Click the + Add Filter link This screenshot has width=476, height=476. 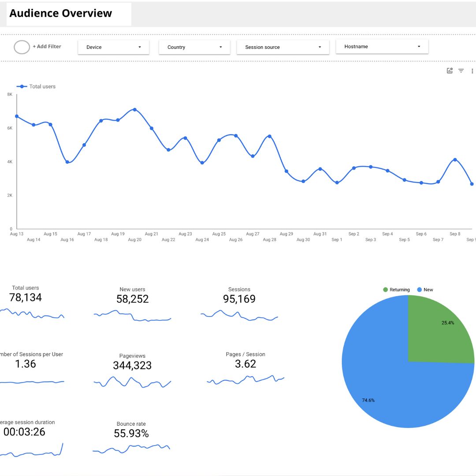tap(47, 46)
